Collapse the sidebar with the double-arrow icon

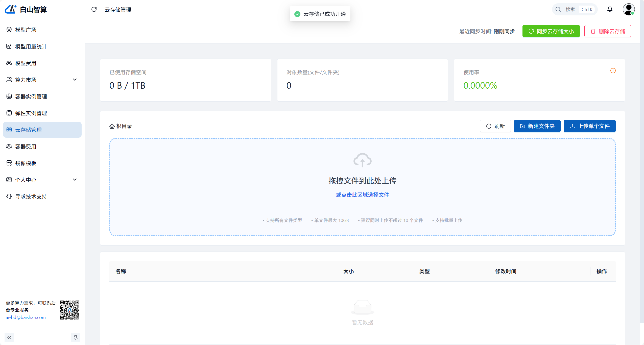9,337
